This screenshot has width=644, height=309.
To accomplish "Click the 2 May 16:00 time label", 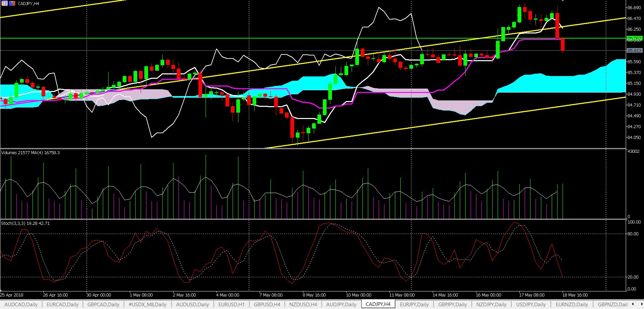I will tap(185, 295).
